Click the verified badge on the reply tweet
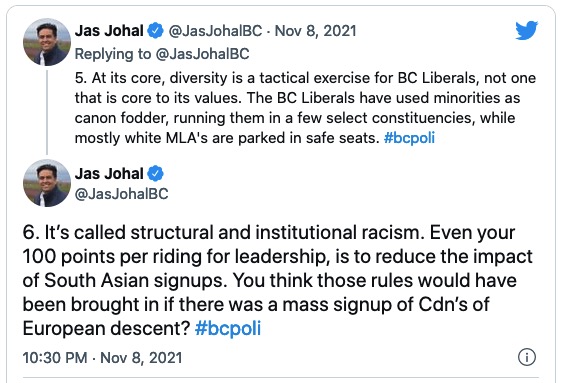The image size is (564, 383). pos(155,30)
